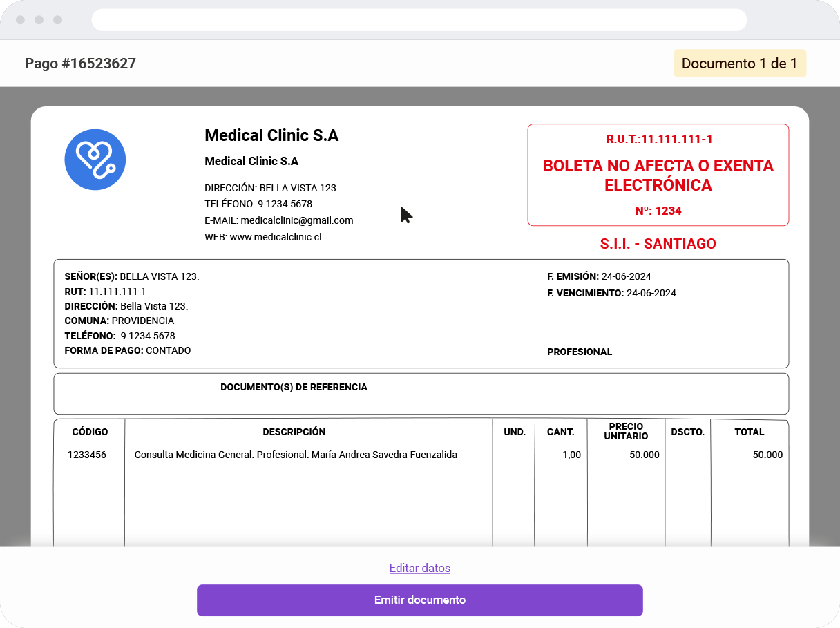Open the Editar datos link

[419, 568]
